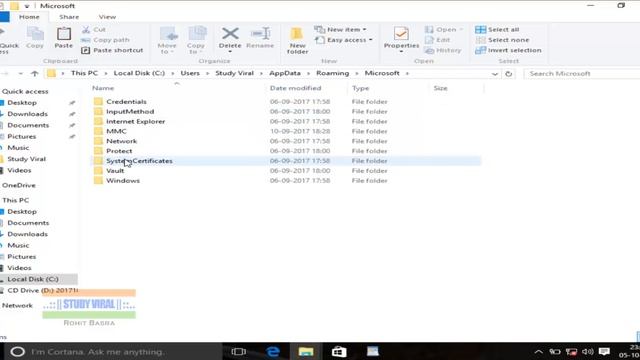Switch to the Home ribbon tab

tap(29, 17)
